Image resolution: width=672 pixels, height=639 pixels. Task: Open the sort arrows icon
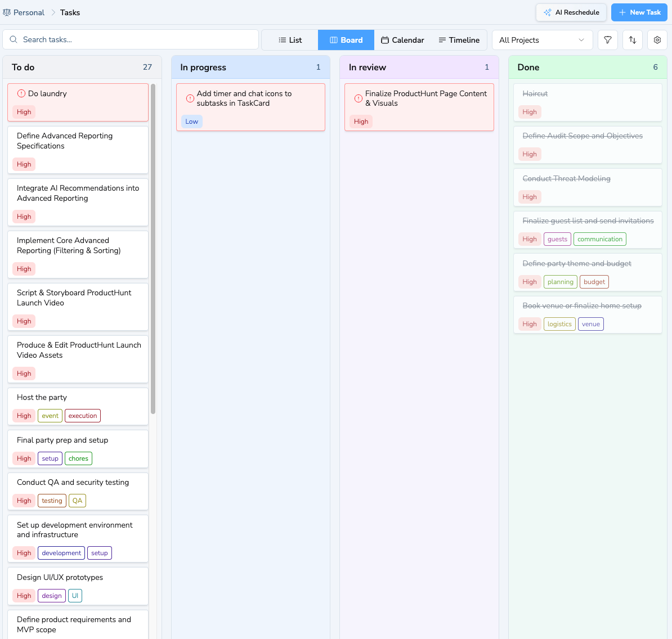(632, 40)
